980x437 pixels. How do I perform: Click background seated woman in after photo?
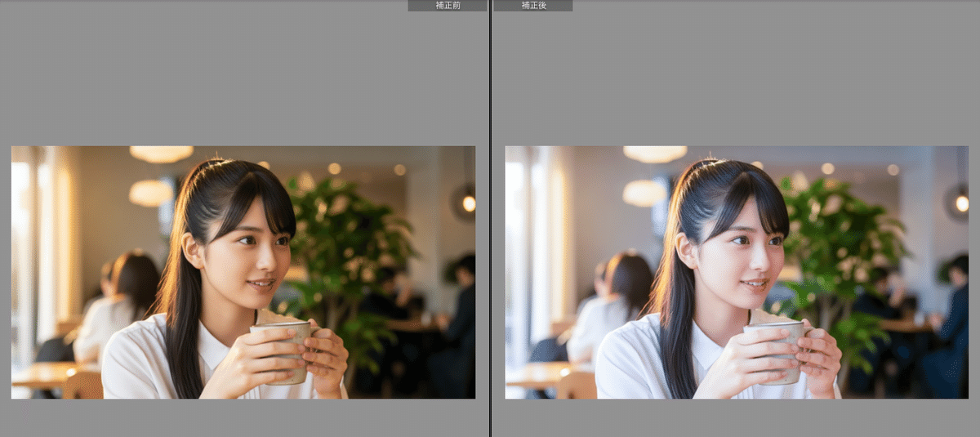617,302
